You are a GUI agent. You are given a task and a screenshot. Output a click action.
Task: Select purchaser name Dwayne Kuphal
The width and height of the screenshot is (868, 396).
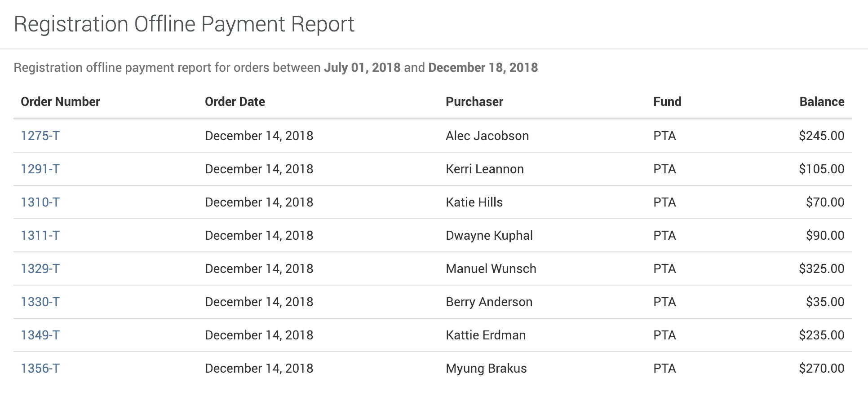[489, 235]
